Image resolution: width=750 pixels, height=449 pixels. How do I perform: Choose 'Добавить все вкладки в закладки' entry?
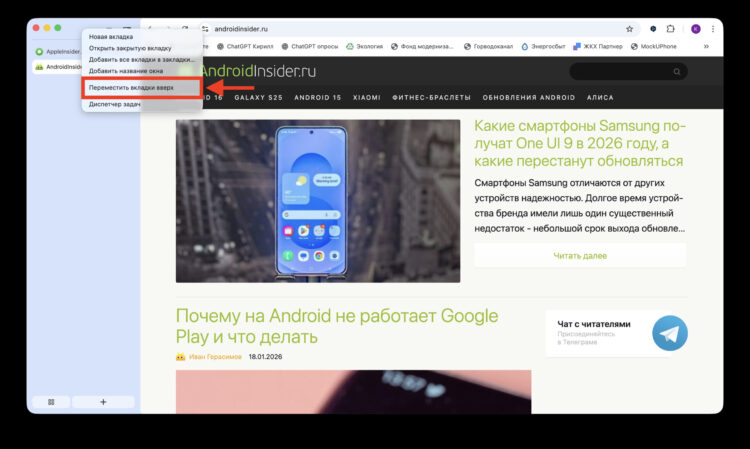point(142,60)
